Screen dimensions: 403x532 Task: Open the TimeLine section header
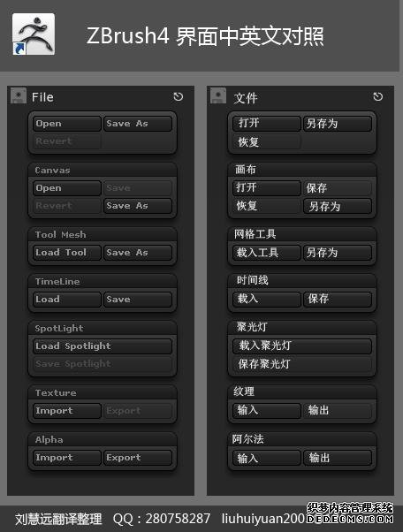[x=103, y=281]
